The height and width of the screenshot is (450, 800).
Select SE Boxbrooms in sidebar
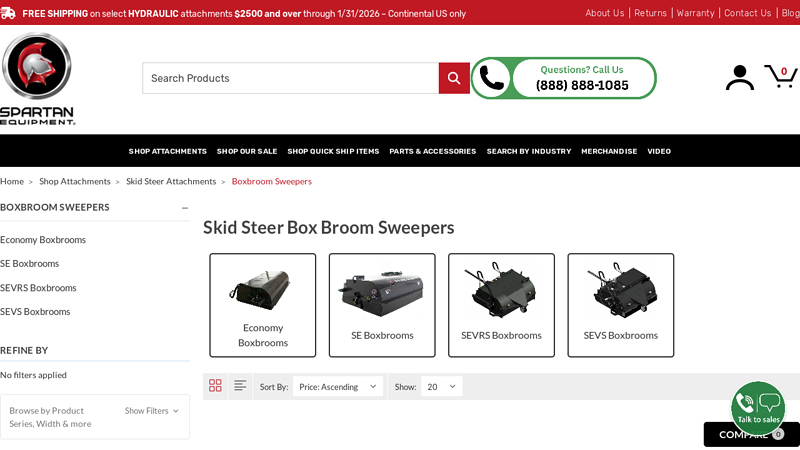click(x=30, y=264)
